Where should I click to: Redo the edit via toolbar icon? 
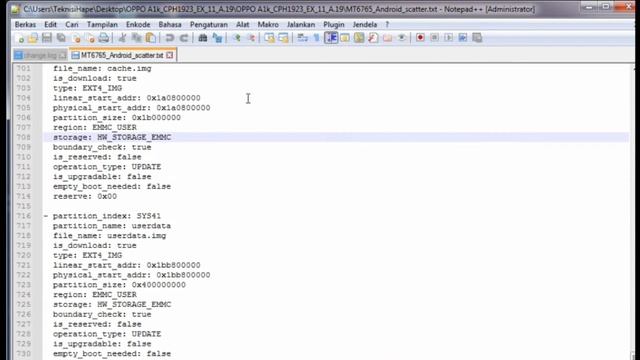tap(184, 38)
